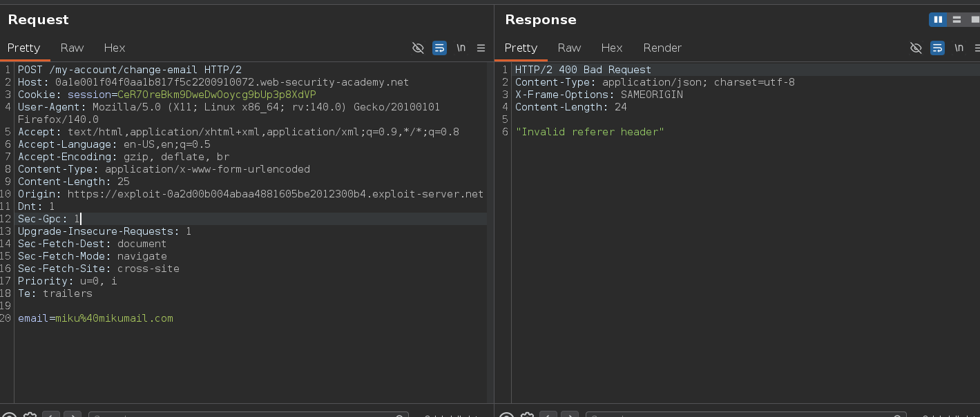Viewport: 980px width, 417px height.
Task: Click the Accept header line
Action: (x=238, y=132)
